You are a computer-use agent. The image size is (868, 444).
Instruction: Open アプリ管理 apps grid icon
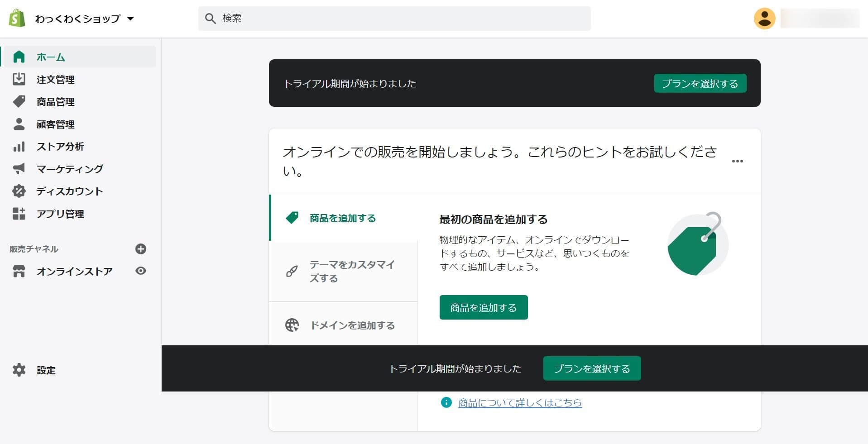pyautogui.click(x=19, y=214)
